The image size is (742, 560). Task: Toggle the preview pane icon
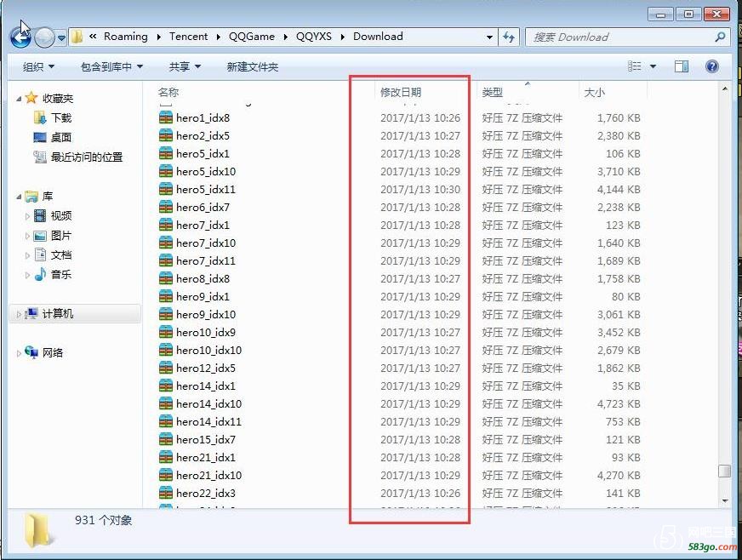(x=682, y=66)
